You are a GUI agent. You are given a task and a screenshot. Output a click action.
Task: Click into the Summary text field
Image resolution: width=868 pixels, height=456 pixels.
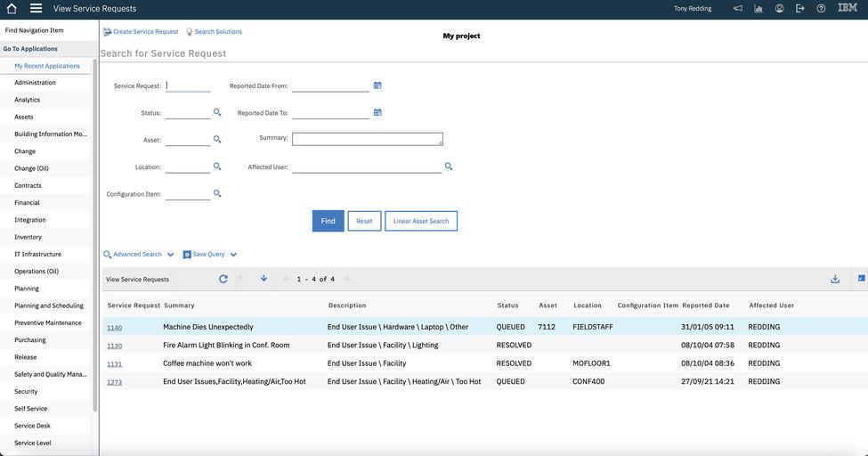pyautogui.click(x=367, y=139)
